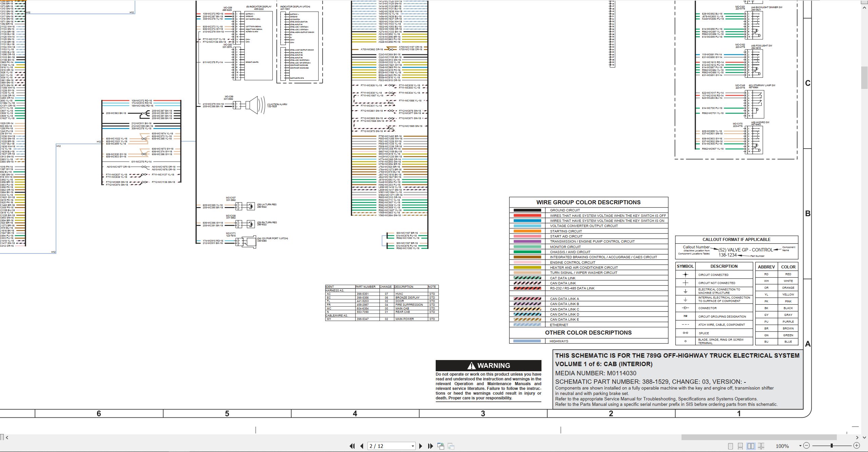The image size is (868, 452).
Task: Click the CIRCUIT CONNECTED symbol description
Action: [713, 275]
